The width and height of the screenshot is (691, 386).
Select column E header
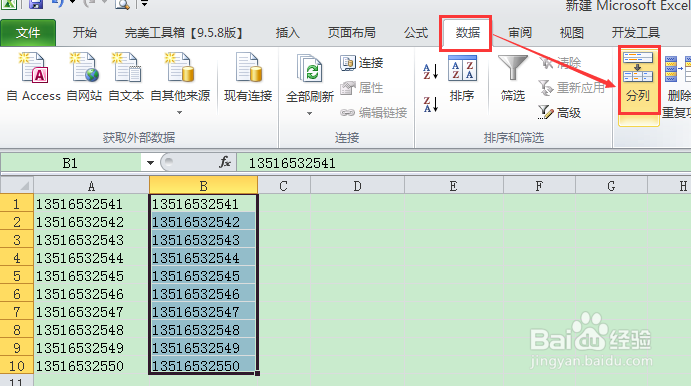coord(453,186)
